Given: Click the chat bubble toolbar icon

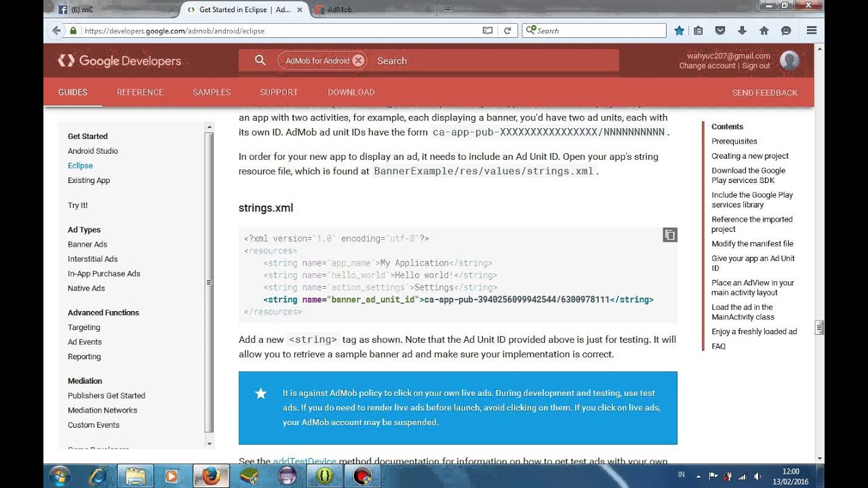Looking at the screenshot, I should 786,30.
